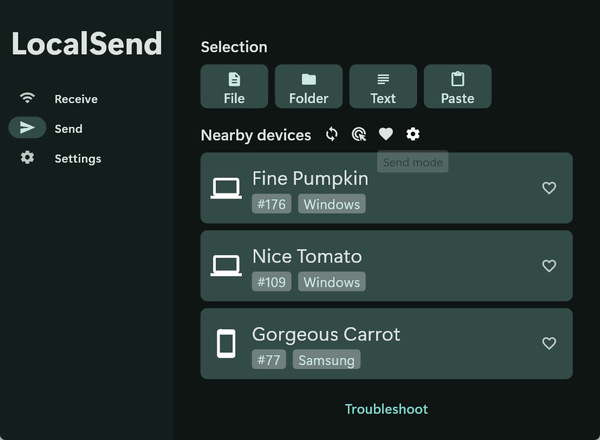Click the phone icon of Gorgeous Carrot
This screenshot has height=440, width=600.
click(226, 344)
